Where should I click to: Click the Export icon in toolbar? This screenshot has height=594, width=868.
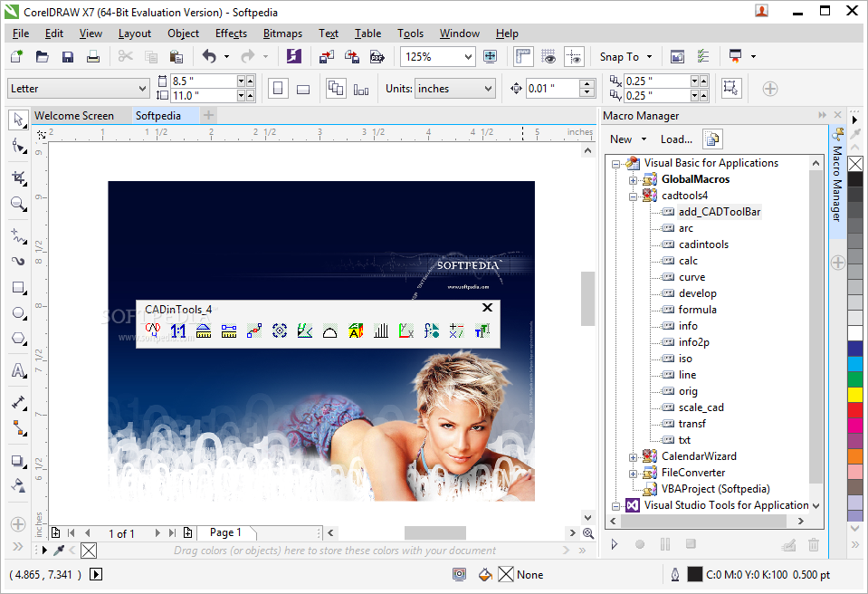click(x=352, y=56)
